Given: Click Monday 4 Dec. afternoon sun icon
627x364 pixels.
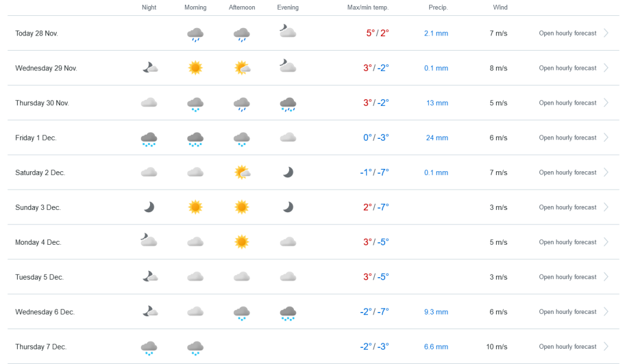Looking at the screenshot, I should click(x=242, y=242).
